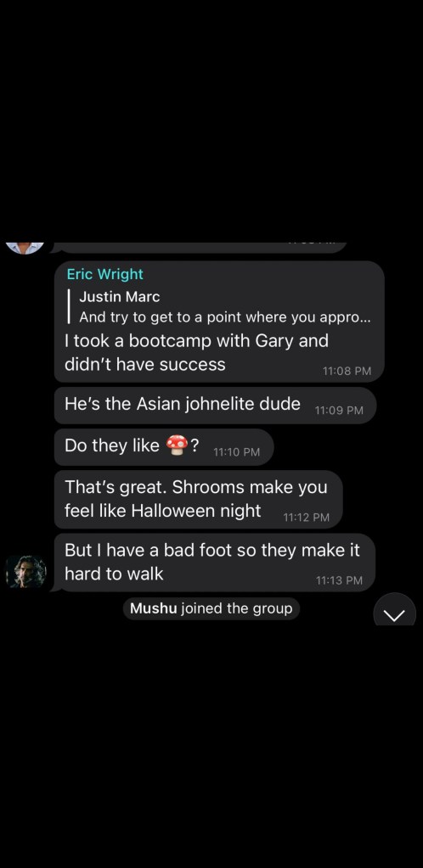Tap the 11:09 PM timestamp
Viewport: 423px width, 868px height.
pyautogui.click(x=339, y=410)
